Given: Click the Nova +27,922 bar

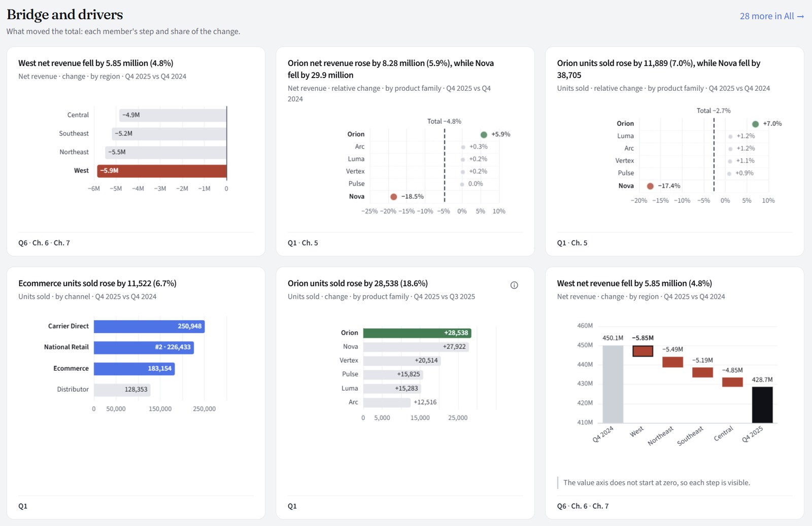Looking at the screenshot, I should (416, 347).
